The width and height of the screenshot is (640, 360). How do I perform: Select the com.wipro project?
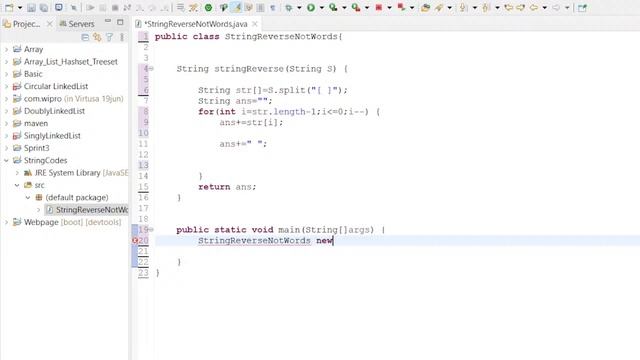point(68,99)
